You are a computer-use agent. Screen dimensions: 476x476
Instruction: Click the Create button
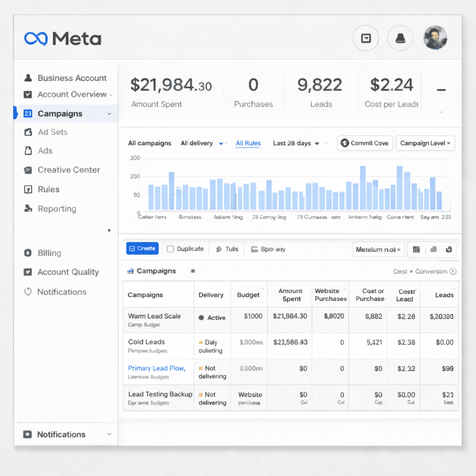click(142, 248)
